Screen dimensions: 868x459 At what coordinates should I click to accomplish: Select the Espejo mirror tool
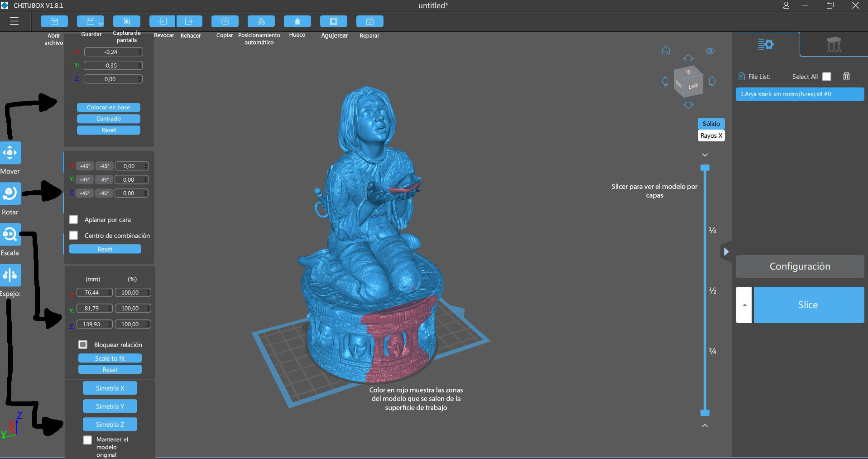click(10, 275)
